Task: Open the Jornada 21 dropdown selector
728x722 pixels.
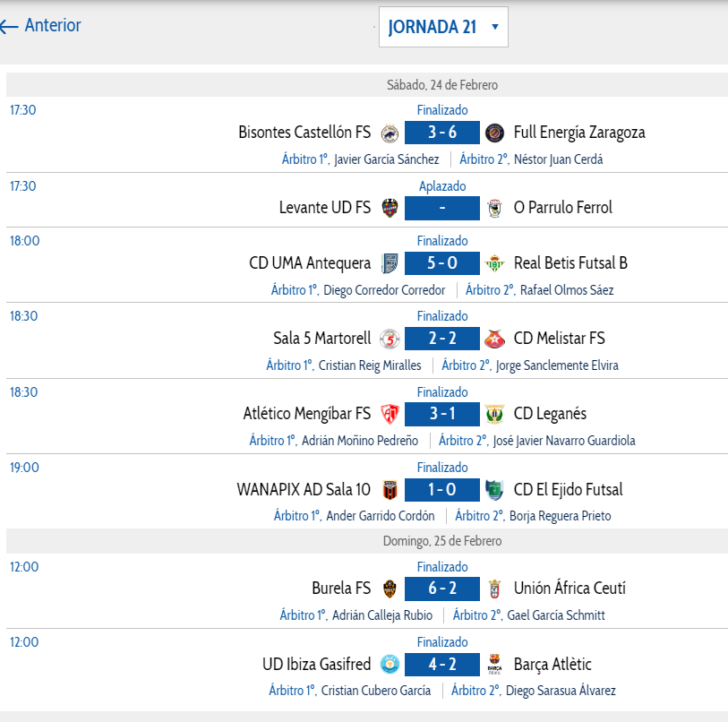Action: coord(443,27)
